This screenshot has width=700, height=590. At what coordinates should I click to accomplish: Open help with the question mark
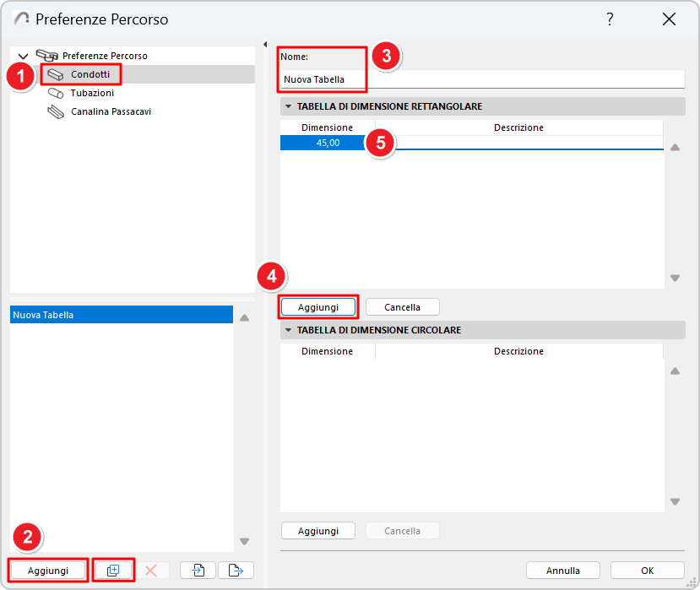(610, 19)
